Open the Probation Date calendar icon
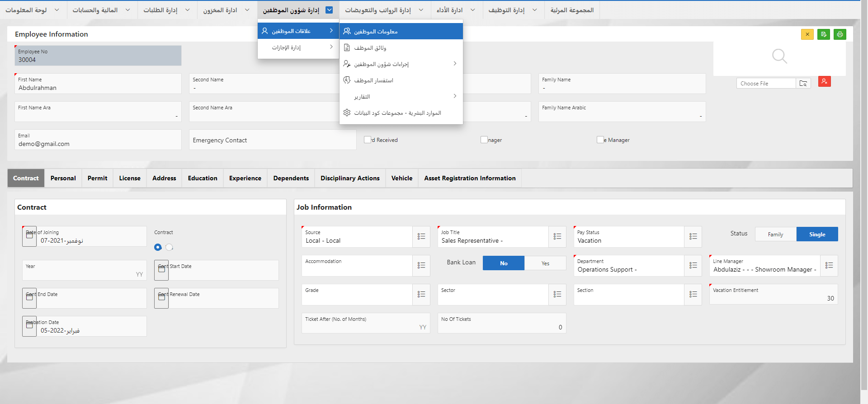 click(29, 326)
